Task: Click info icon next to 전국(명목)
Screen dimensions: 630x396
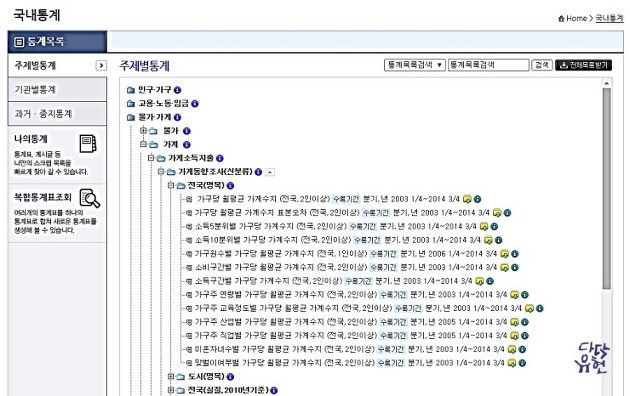Action: tap(230, 186)
